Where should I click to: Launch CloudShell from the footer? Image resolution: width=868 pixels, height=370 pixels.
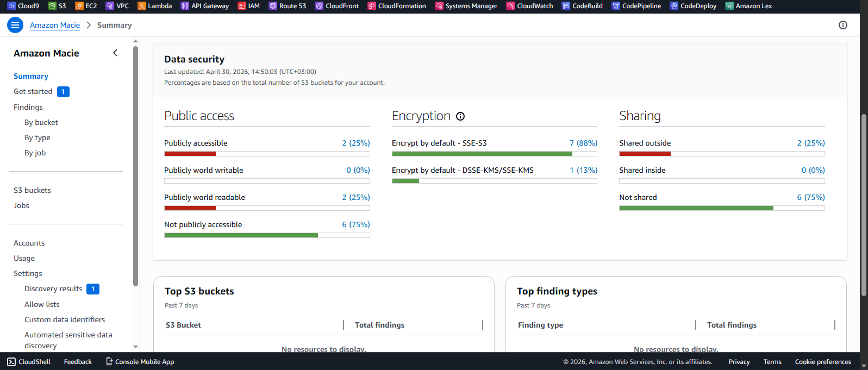click(29, 362)
